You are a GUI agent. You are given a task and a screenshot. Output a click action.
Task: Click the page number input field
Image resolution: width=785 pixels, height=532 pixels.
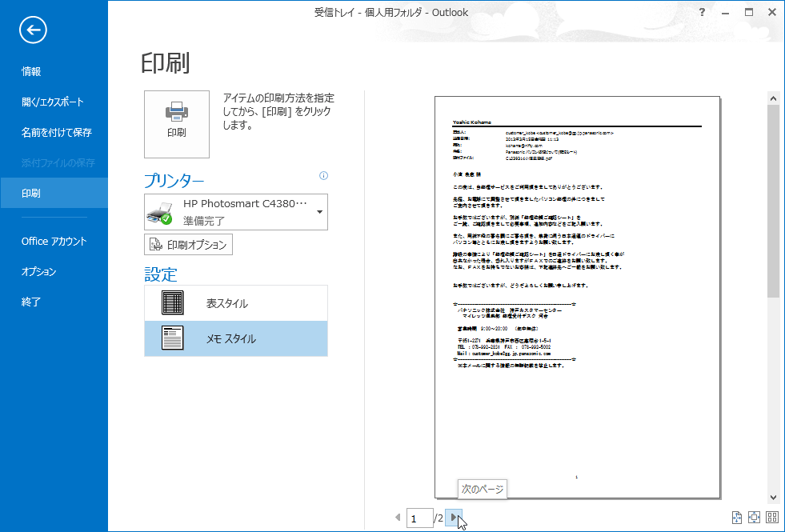(419, 518)
